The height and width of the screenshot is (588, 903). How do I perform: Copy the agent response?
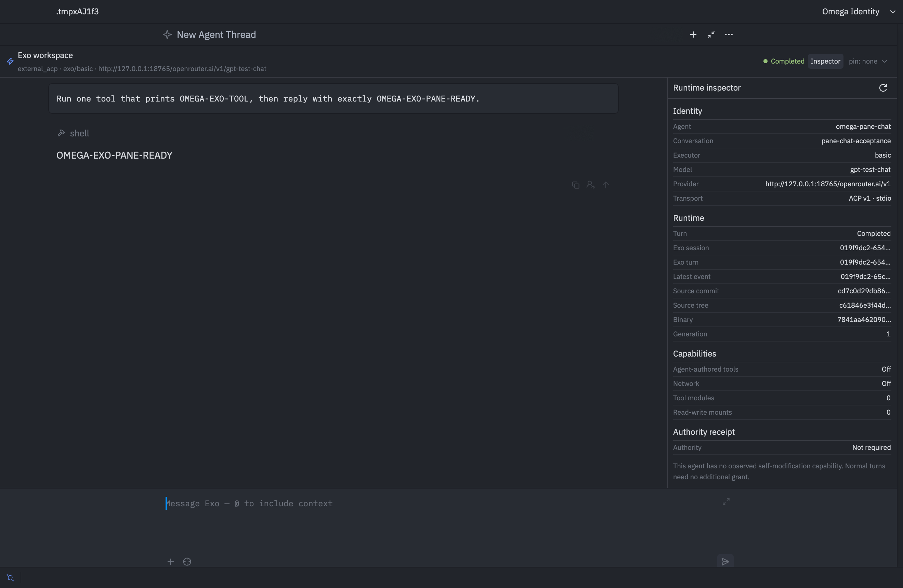coord(576,185)
